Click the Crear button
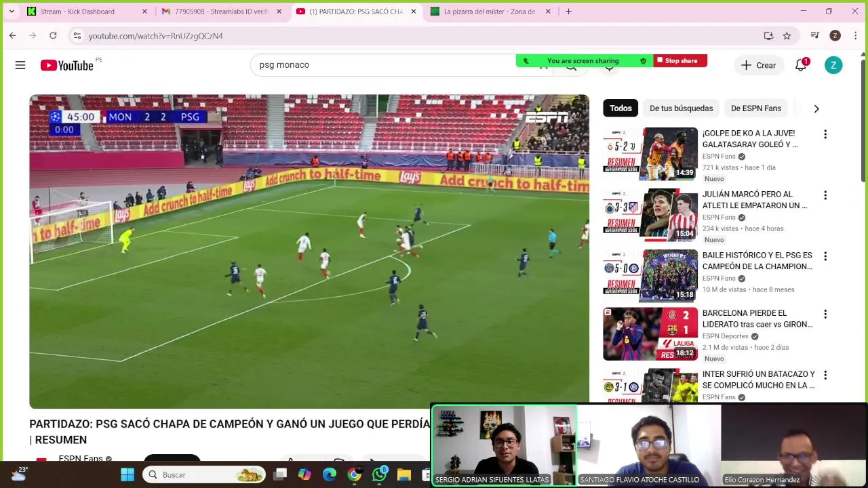The width and height of the screenshot is (868, 488). [758, 65]
